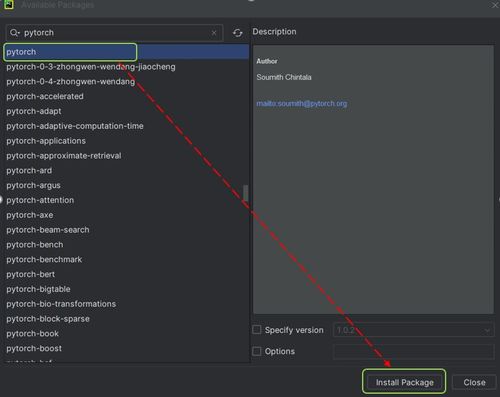Enable the Specify version checkbox
The width and height of the screenshot is (500, 397).
[257, 330]
